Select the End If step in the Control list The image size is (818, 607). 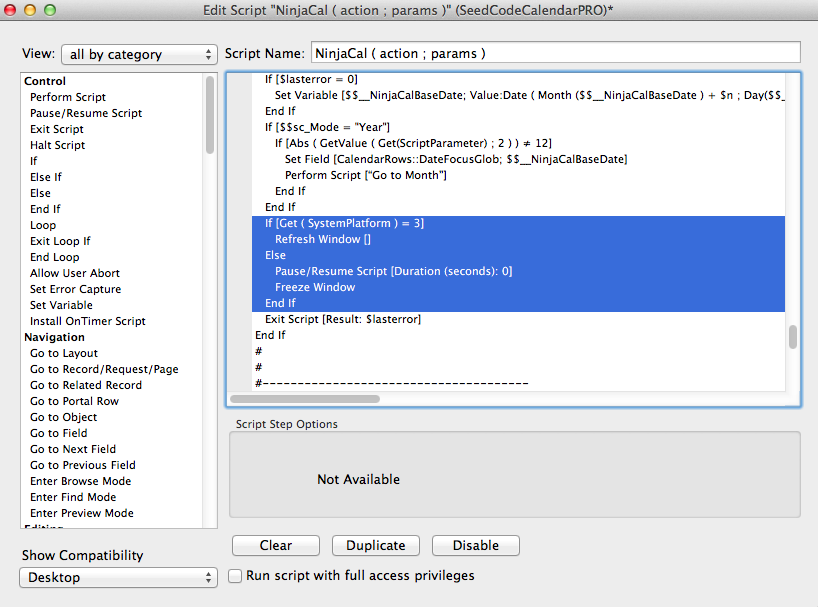tap(45, 209)
